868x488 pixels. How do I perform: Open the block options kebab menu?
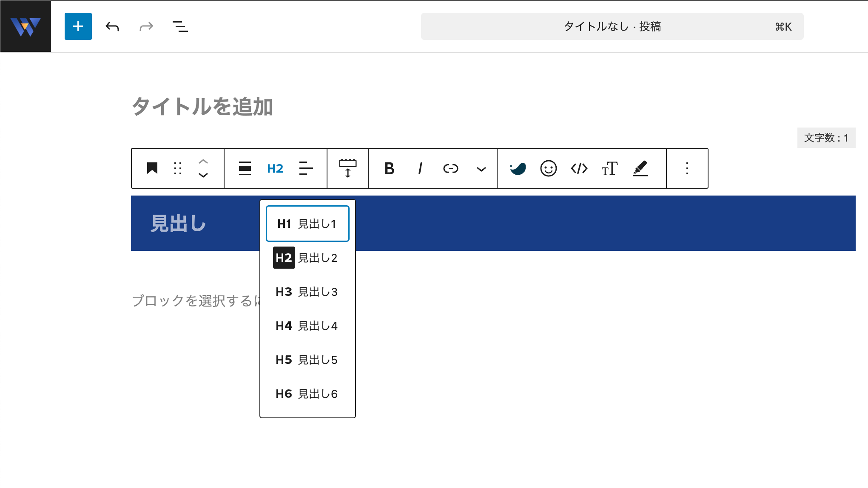click(x=686, y=168)
